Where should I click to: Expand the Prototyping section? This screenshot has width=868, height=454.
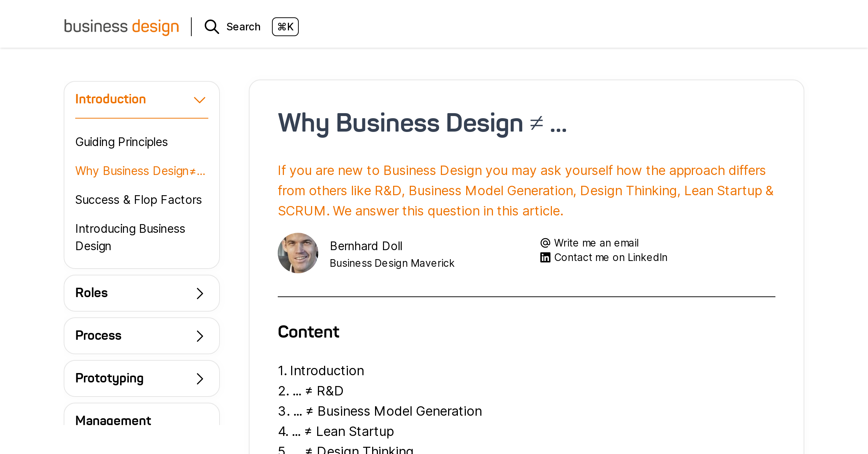[x=141, y=378]
